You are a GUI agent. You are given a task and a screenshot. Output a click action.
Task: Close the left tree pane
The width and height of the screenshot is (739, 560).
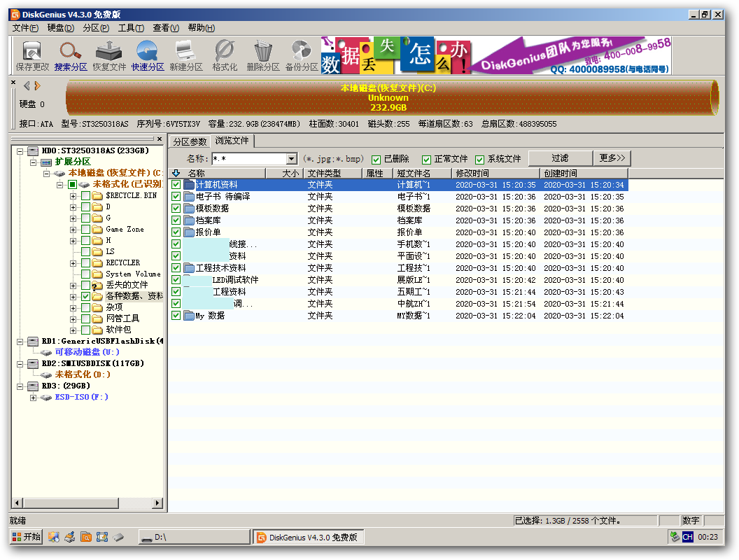pyautogui.click(x=160, y=139)
